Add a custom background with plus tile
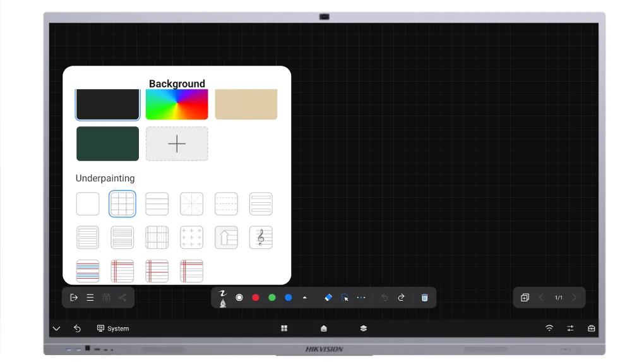Image resolution: width=644 pixels, height=362 pixels. [177, 143]
